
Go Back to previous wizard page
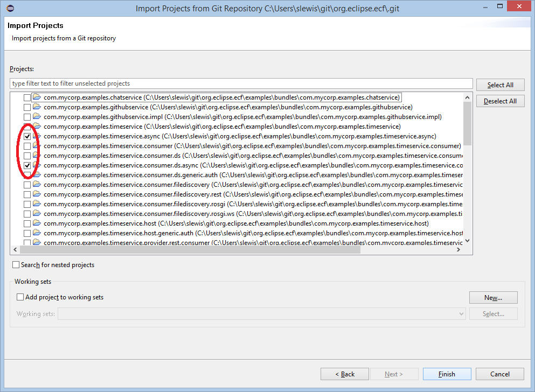pyautogui.click(x=345, y=374)
